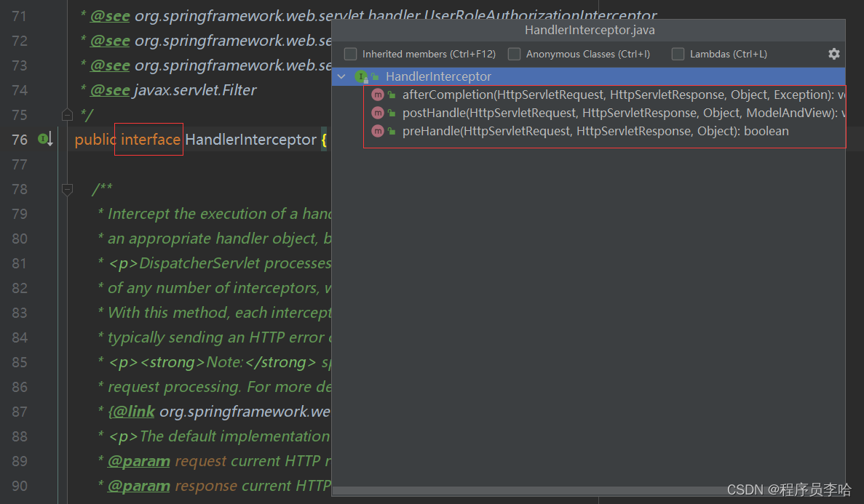Screen dimensions: 864x504
Task: Toggle the Lambdas checkbox
Action: (678, 53)
